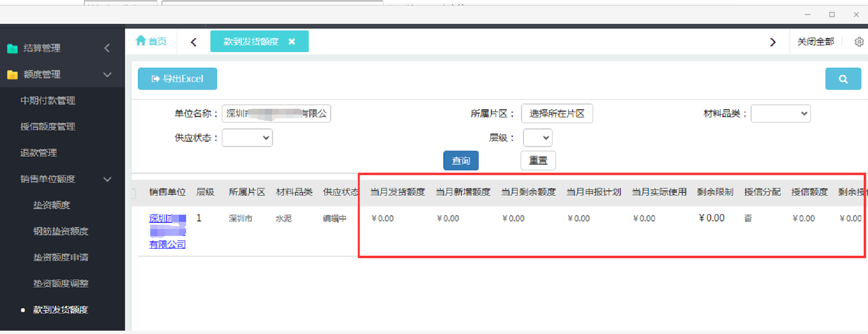Open the 材料品类 dropdown

click(781, 114)
